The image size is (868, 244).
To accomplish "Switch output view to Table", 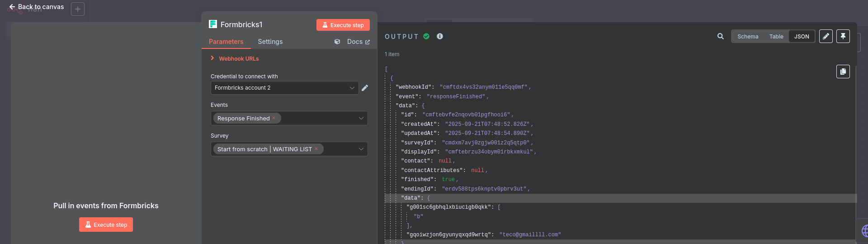I will coord(776,37).
